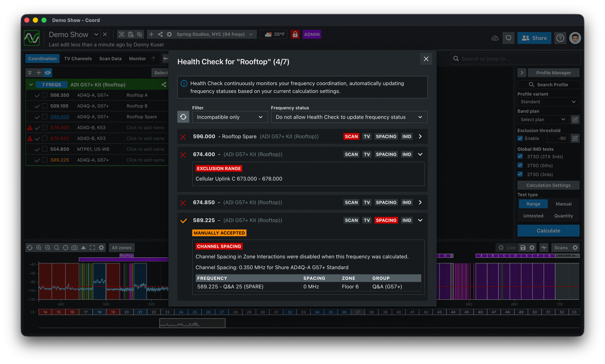Screen dimensions: 605x364
Task: Click the cloud sync status icon
Action: point(495,38)
